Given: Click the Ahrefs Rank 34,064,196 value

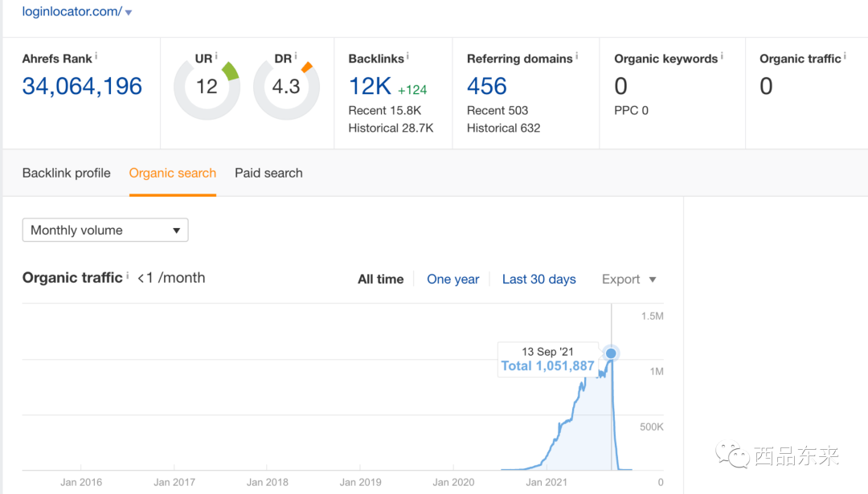Looking at the screenshot, I should click(82, 86).
